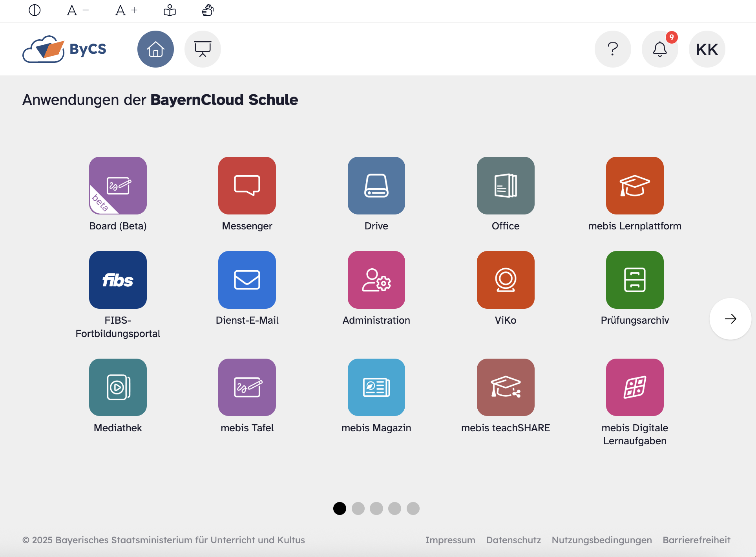The width and height of the screenshot is (756, 557).
Task: Open the Mediathek application
Action: 118,387
